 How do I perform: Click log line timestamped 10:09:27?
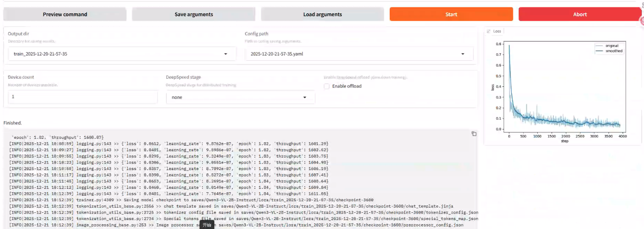coord(169,150)
